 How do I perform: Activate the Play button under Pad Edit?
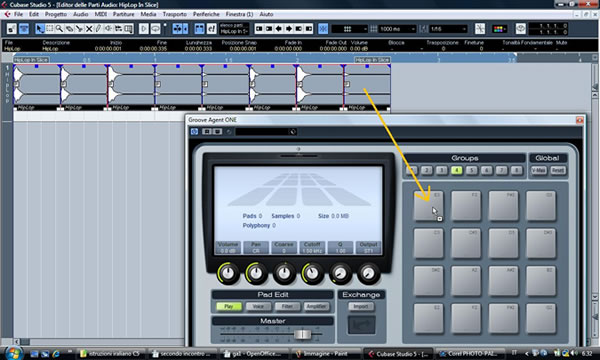pyautogui.click(x=229, y=306)
